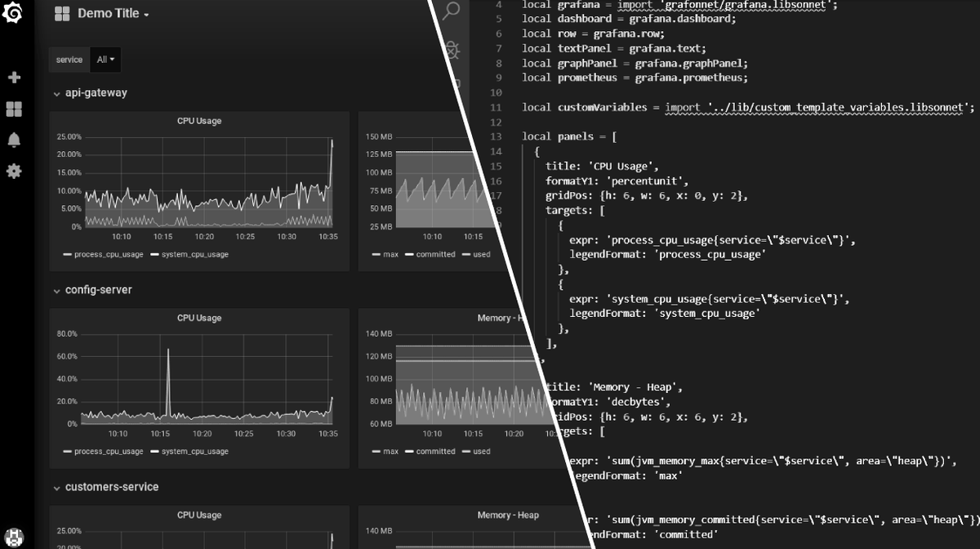Click '140 MB' axis label in config-server memory graph
980x549 pixels.
pos(379,334)
